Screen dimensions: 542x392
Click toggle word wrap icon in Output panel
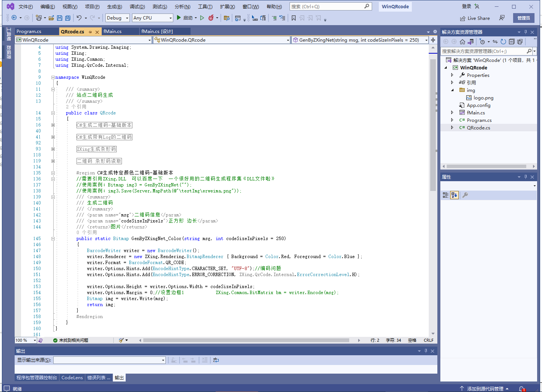[216, 360]
